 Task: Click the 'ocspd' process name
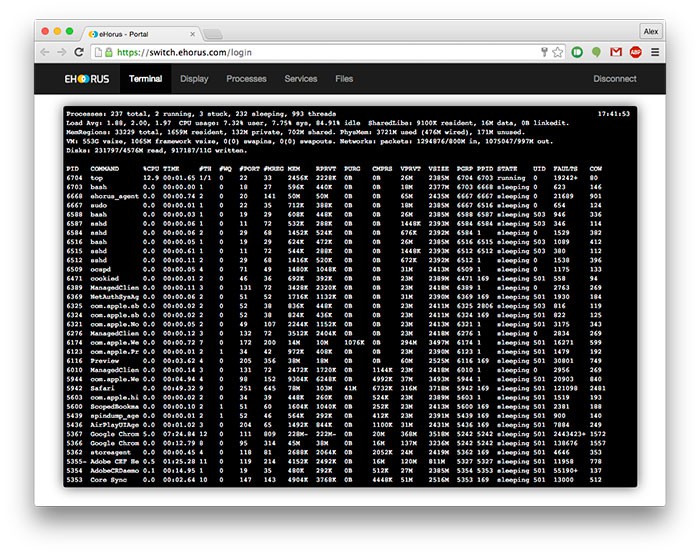(x=100, y=269)
